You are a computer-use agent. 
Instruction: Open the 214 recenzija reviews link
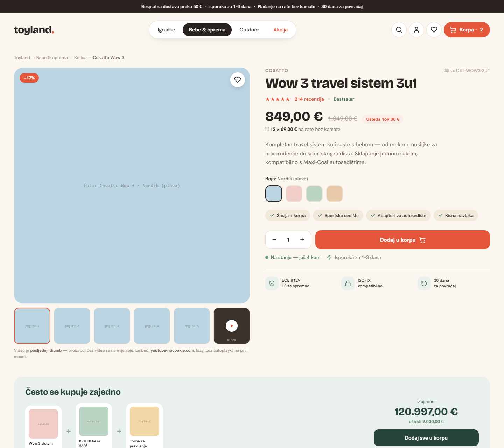pos(309,99)
